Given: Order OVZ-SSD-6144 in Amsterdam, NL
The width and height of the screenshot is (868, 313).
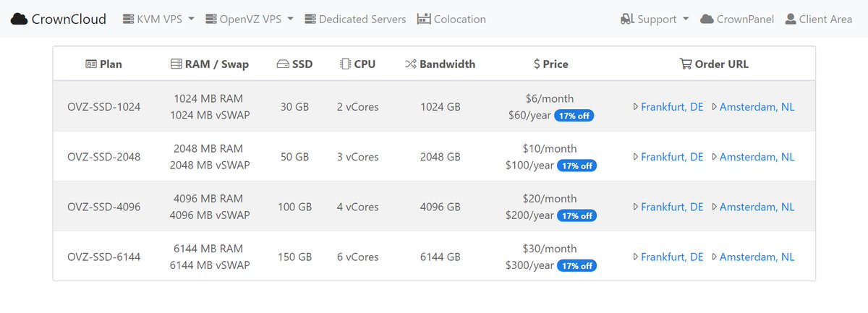Looking at the screenshot, I should pos(757,257).
